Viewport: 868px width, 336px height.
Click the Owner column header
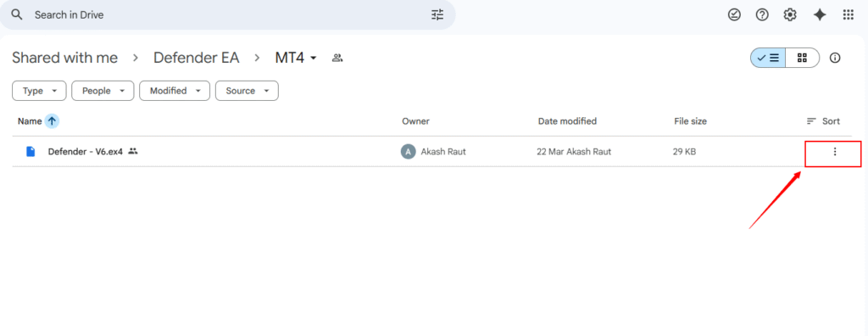coord(415,120)
